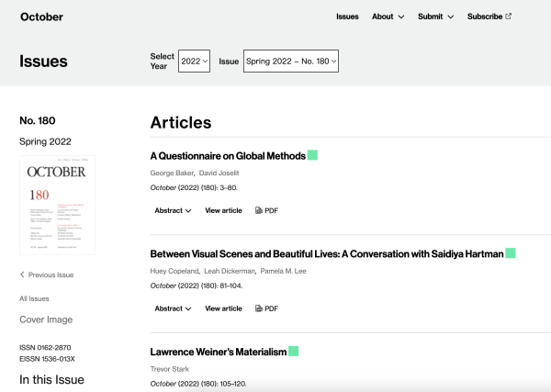Expand the Submit menu
Screen dimensions: 551x392
(x=435, y=17)
